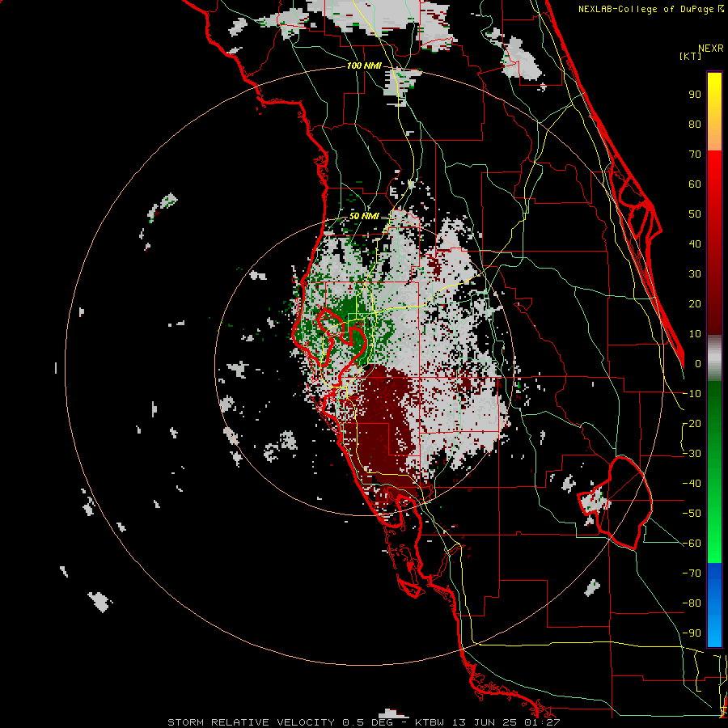Click the Storm Relative Velocity caption text

click(363, 722)
